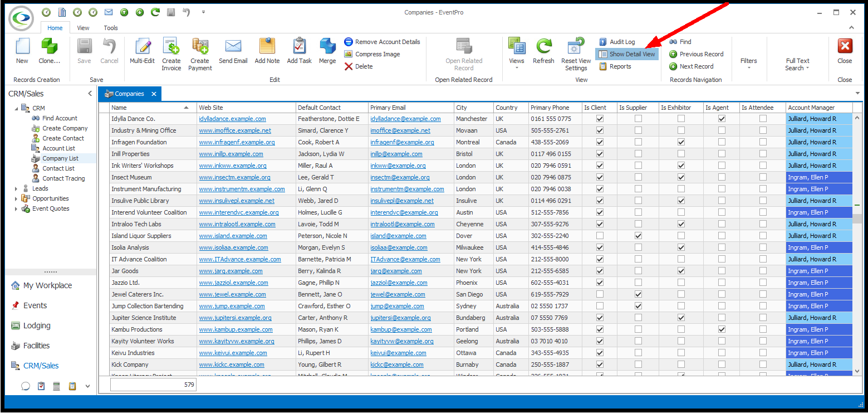Refresh the company list
The image size is (868, 413).
[543, 51]
